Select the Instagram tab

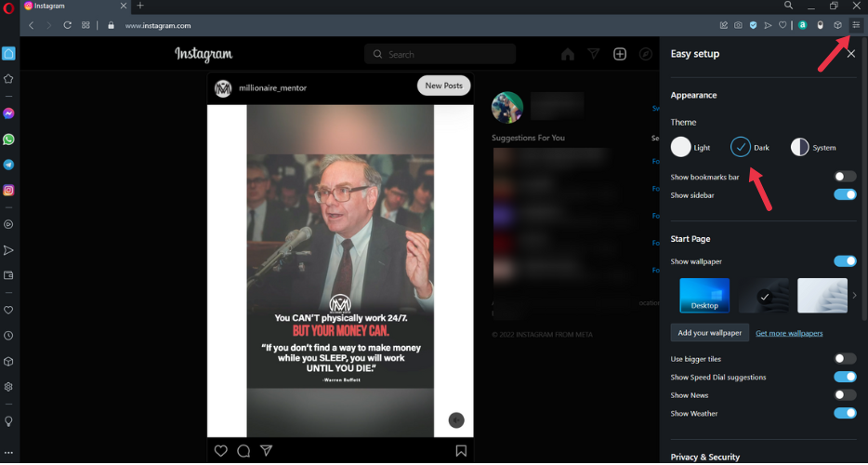pos(76,7)
